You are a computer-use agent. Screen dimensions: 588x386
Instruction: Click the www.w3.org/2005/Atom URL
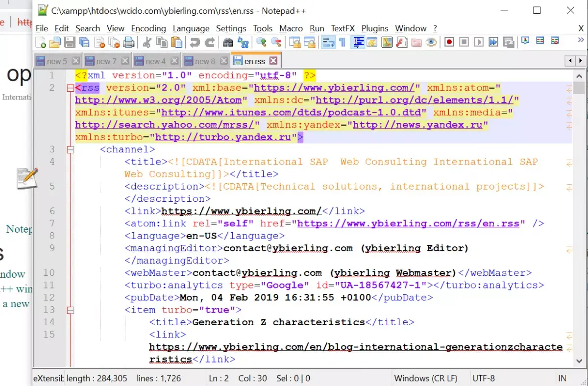(x=158, y=100)
